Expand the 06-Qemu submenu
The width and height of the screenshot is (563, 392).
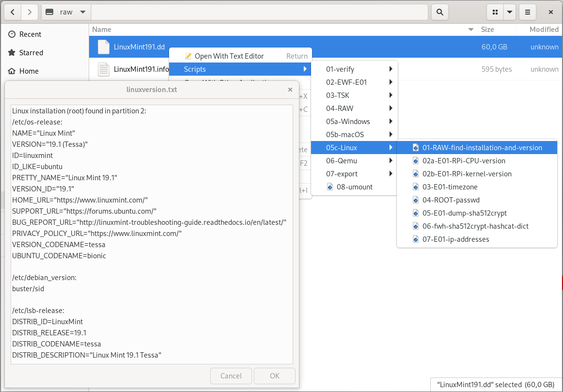click(354, 161)
